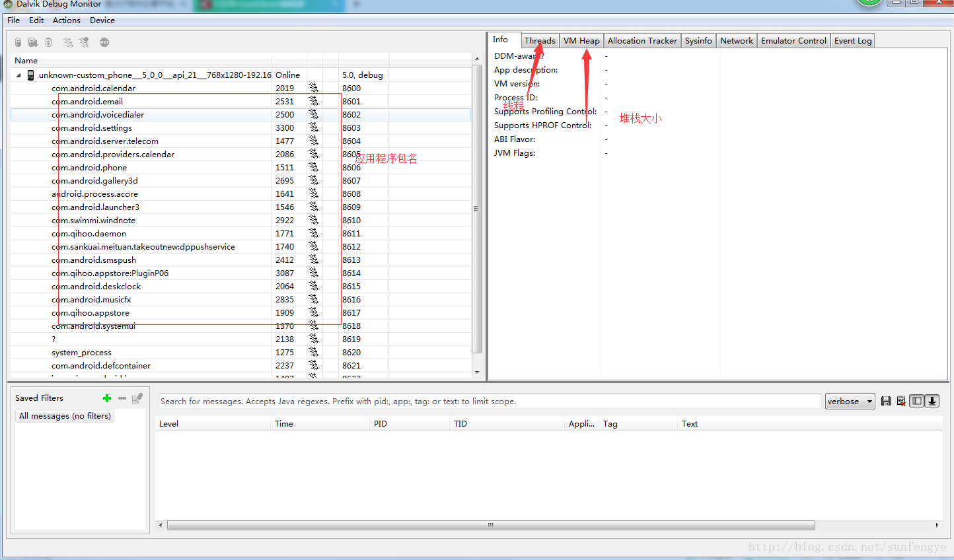The height and width of the screenshot is (560, 954).
Task: Click the Name column header in device list
Action: coord(141,60)
